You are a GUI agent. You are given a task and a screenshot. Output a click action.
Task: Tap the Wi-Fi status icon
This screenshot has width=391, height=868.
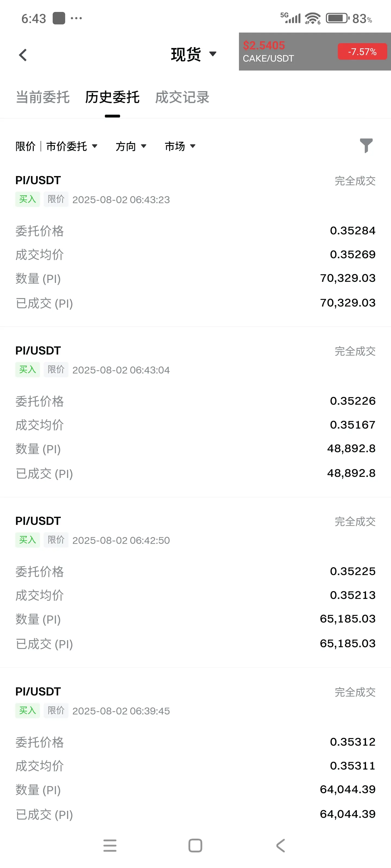[313, 18]
